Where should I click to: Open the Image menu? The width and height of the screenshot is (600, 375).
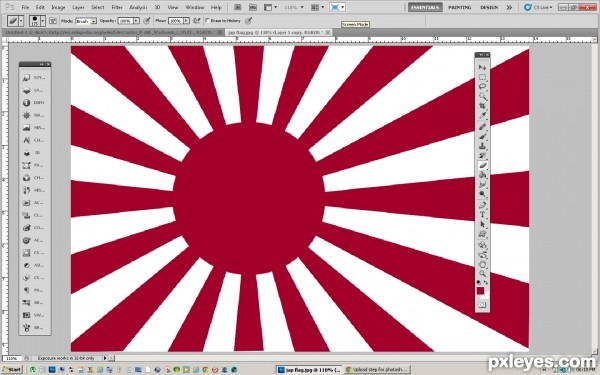(x=58, y=7)
